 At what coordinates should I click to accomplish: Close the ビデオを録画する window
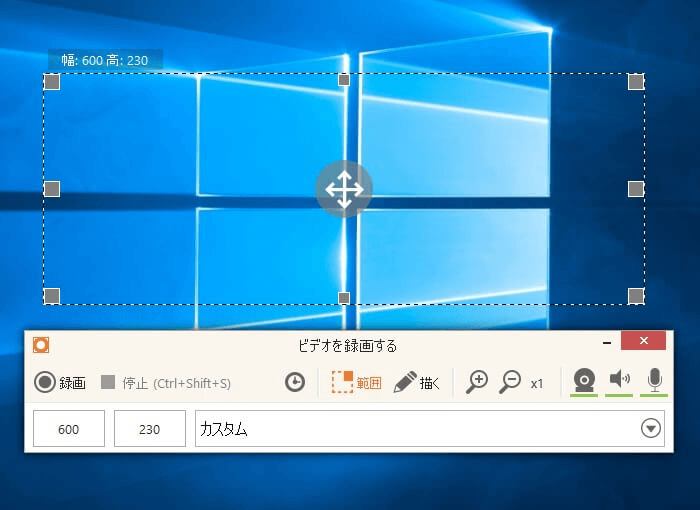[643, 341]
